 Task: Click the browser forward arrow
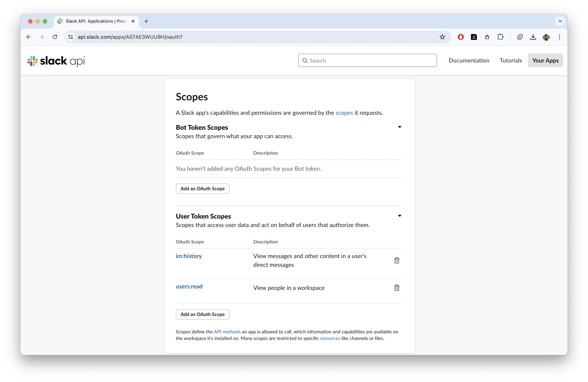[42, 37]
